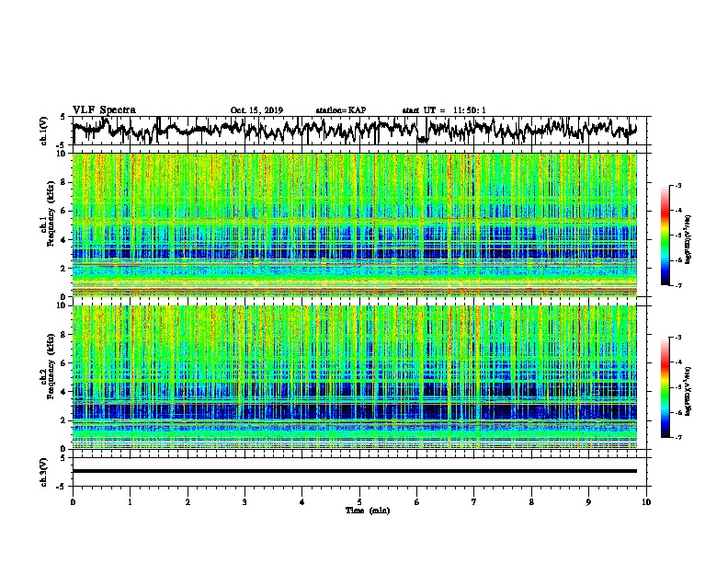Click the ch.1 colorbar label "log(PSD)(V²/Hz)"
The width and height of the screenshot is (728, 563).
(x=688, y=239)
